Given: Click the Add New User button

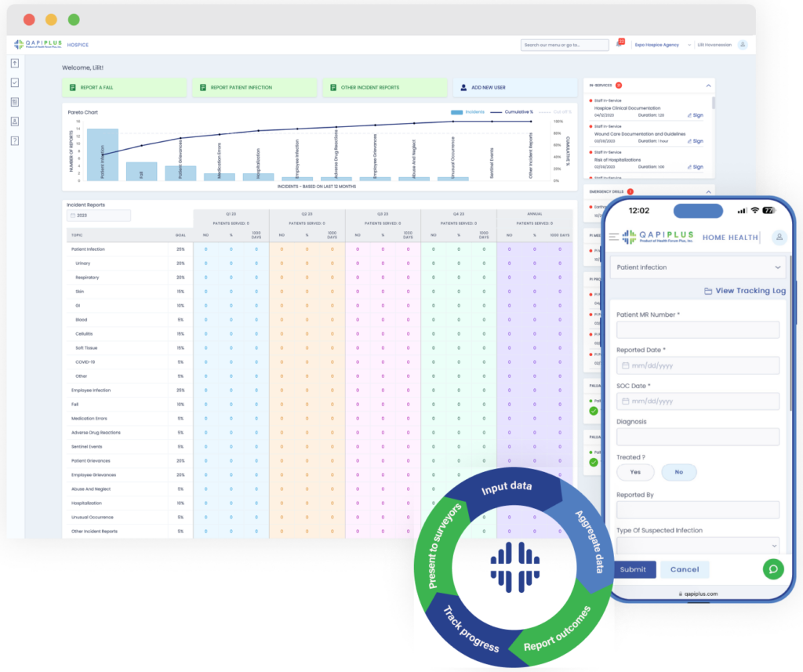Looking at the screenshot, I should [x=514, y=88].
